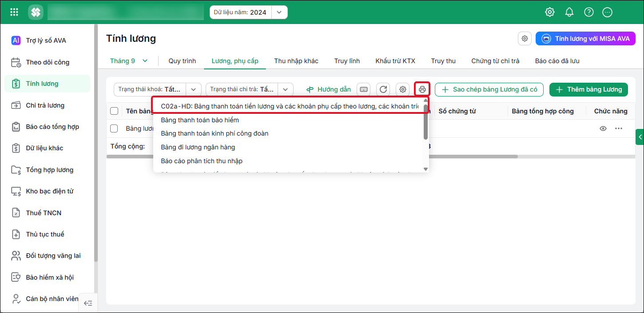Open Thủ tục thuế in sidebar

click(x=47, y=234)
